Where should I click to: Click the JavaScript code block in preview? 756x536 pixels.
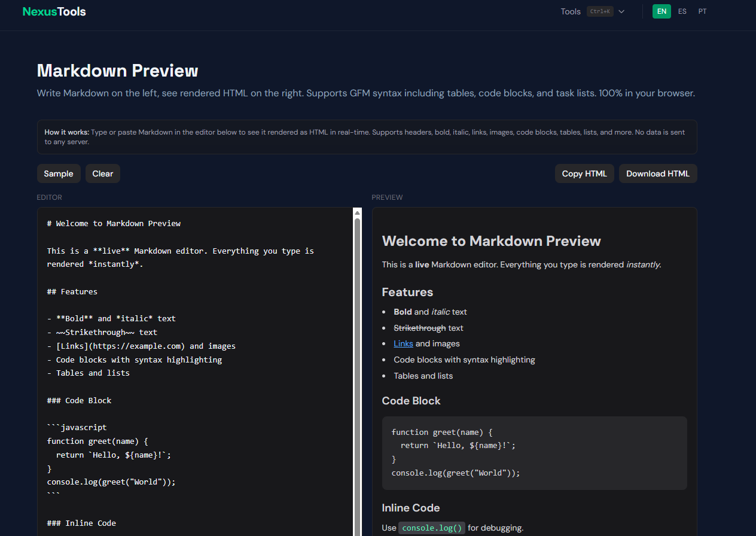point(535,453)
